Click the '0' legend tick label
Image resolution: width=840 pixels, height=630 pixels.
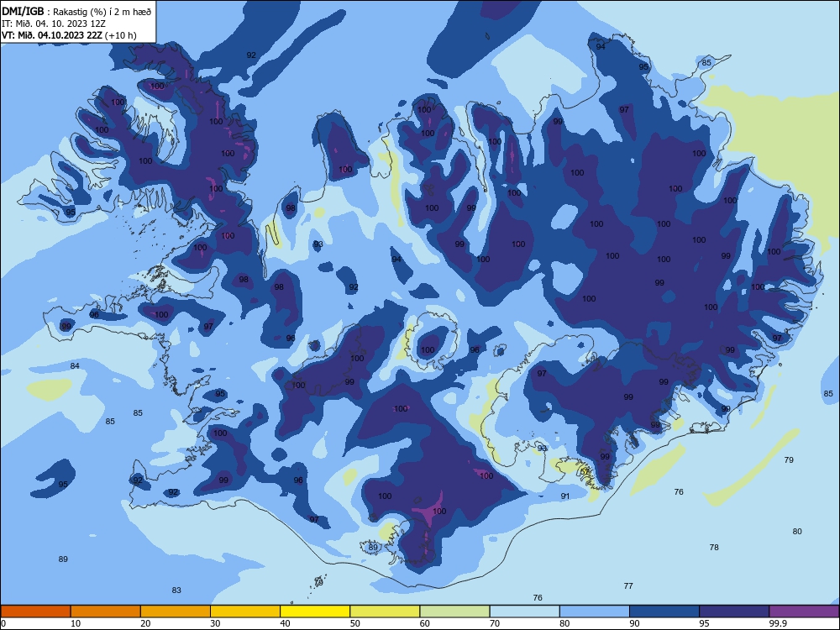pos(3,623)
